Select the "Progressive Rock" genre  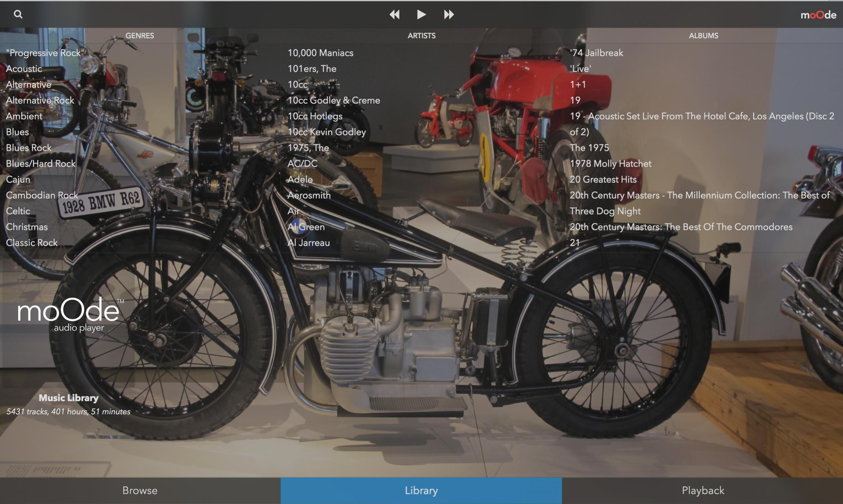coord(45,53)
